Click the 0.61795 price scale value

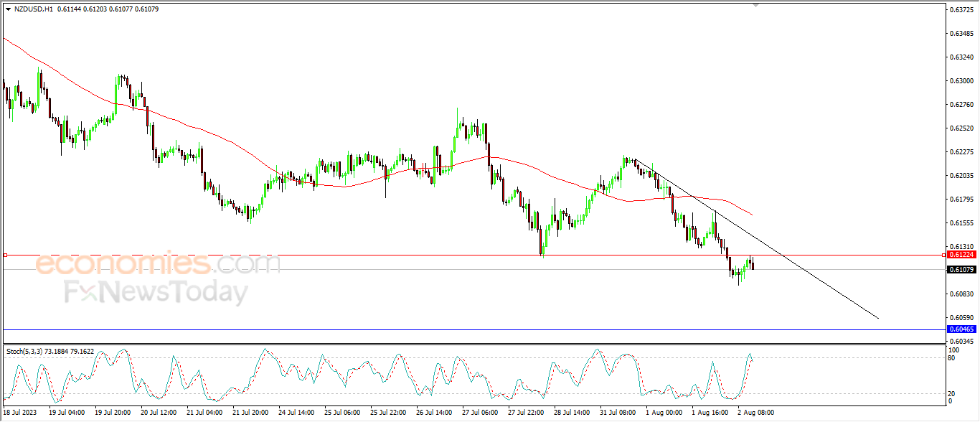(x=961, y=199)
